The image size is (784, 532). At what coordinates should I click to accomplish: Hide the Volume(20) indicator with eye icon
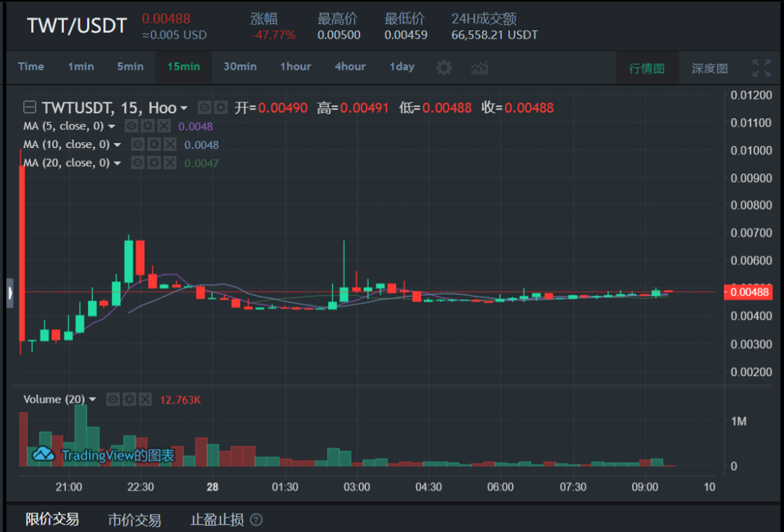pyautogui.click(x=113, y=398)
